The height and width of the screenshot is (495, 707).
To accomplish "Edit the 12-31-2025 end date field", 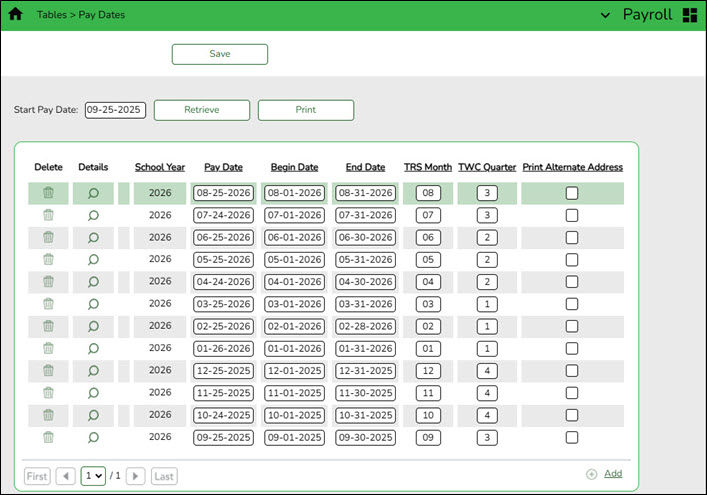I will [365, 371].
